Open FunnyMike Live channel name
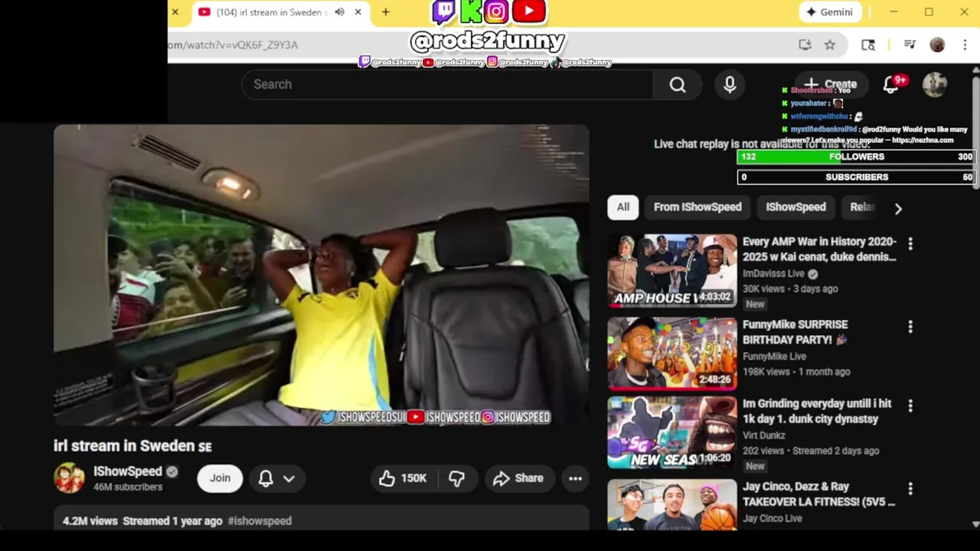980x551 pixels. [774, 357]
